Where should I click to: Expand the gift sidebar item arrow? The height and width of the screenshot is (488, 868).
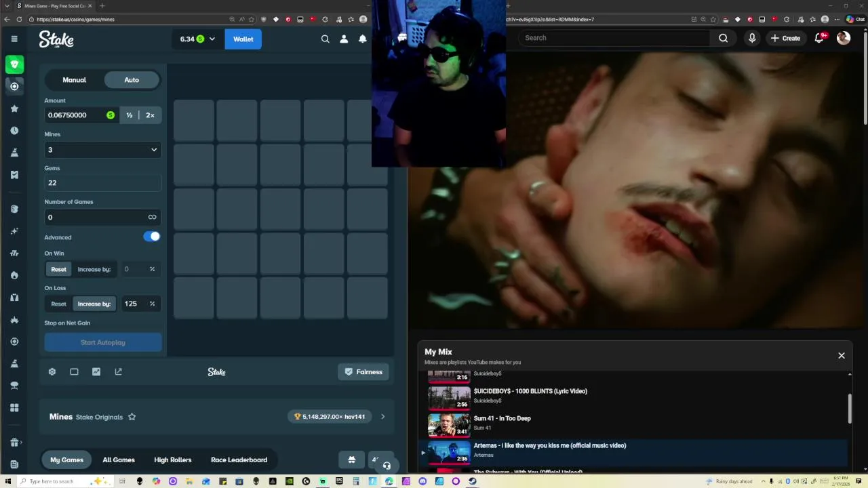[x=22, y=443]
